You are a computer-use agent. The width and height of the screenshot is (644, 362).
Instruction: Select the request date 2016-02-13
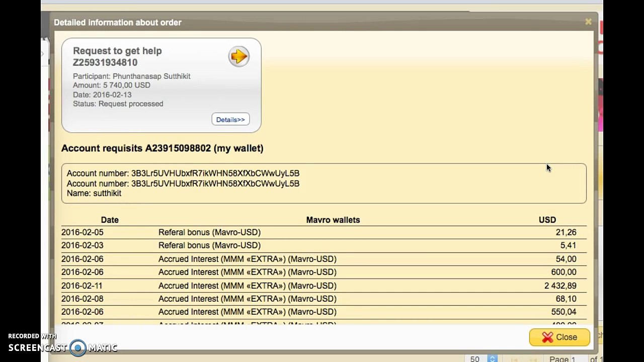112,95
